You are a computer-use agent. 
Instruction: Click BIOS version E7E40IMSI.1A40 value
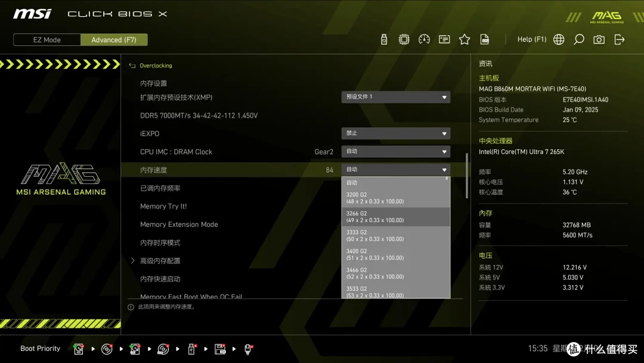click(x=586, y=100)
